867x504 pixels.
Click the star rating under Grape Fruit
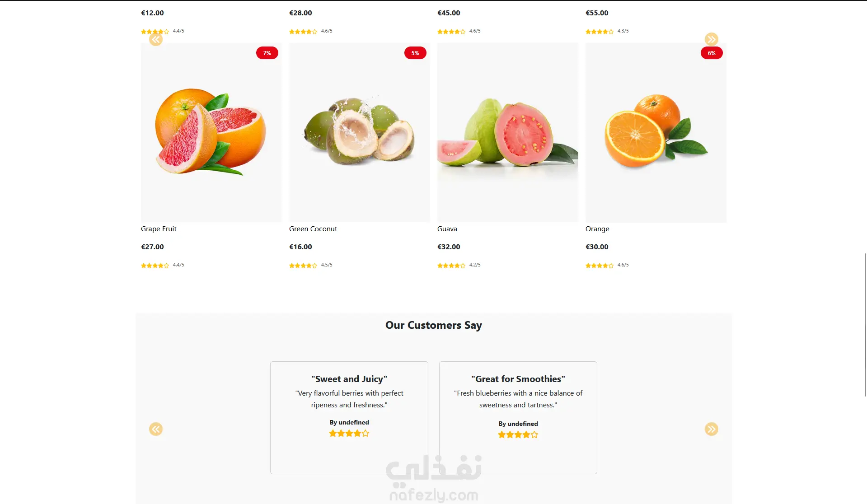pyautogui.click(x=155, y=266)
